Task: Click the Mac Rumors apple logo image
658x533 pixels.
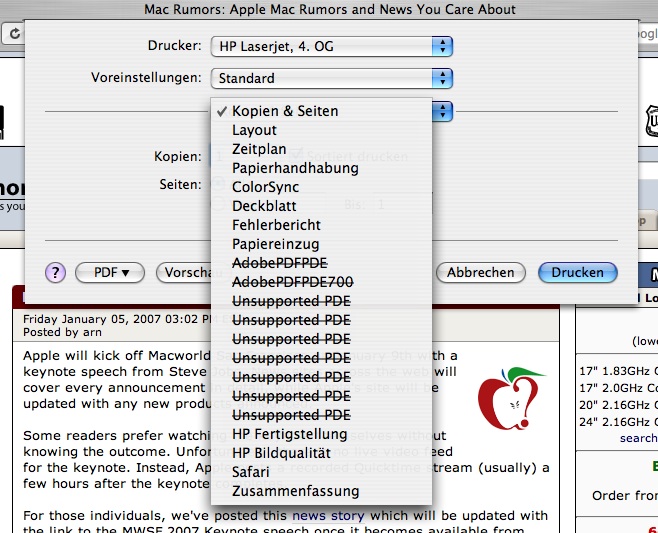Action: (x=511, y=398)
